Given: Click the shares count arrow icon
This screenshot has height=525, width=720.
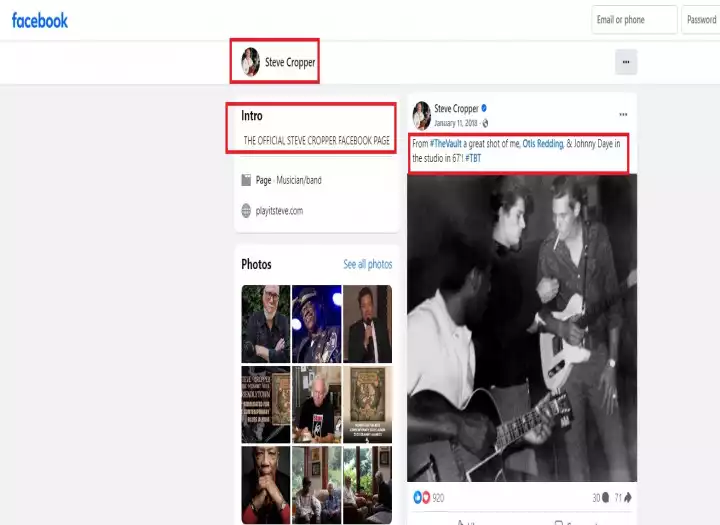Looking at the screenshot, I should click(628, 497).
